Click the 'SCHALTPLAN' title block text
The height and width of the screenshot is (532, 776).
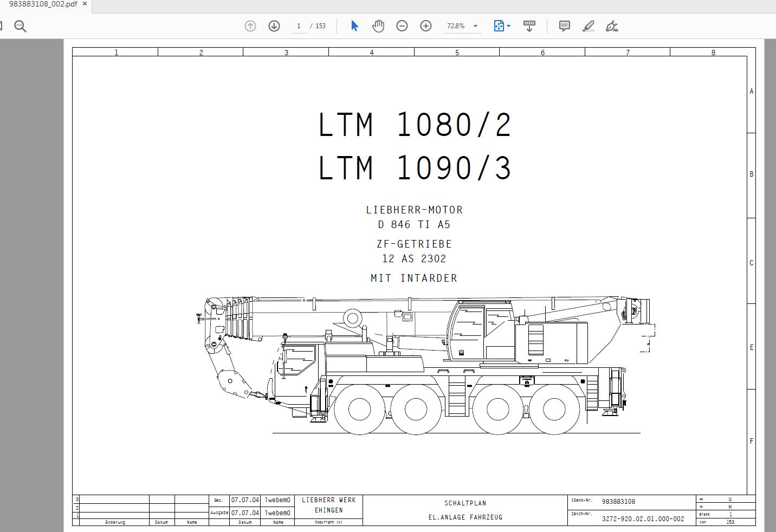pos(465,503)
